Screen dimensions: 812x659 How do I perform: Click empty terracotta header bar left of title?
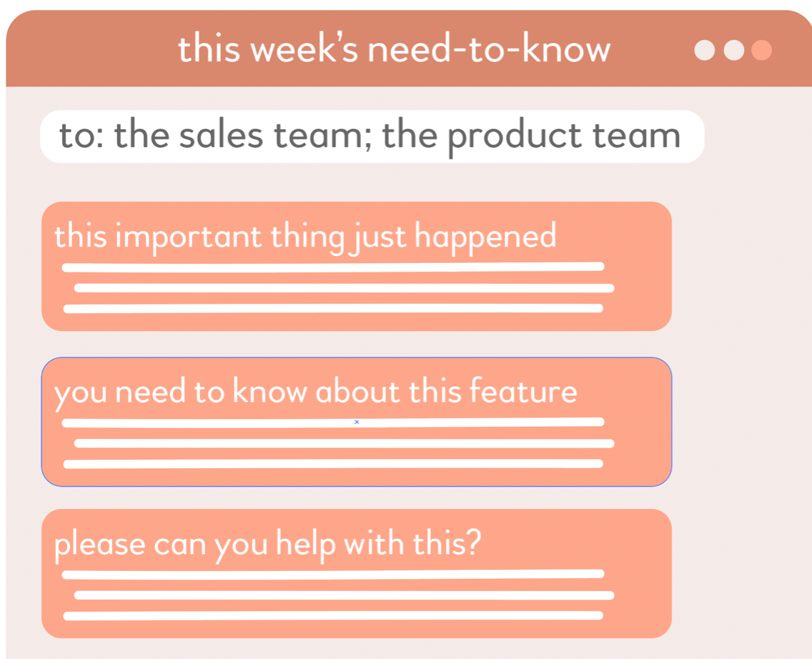86,50
